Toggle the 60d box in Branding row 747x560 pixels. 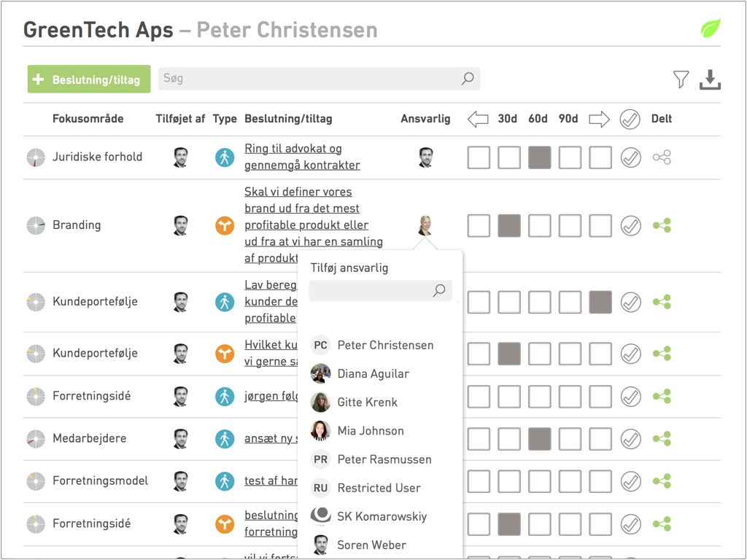[x=539, y=226]
